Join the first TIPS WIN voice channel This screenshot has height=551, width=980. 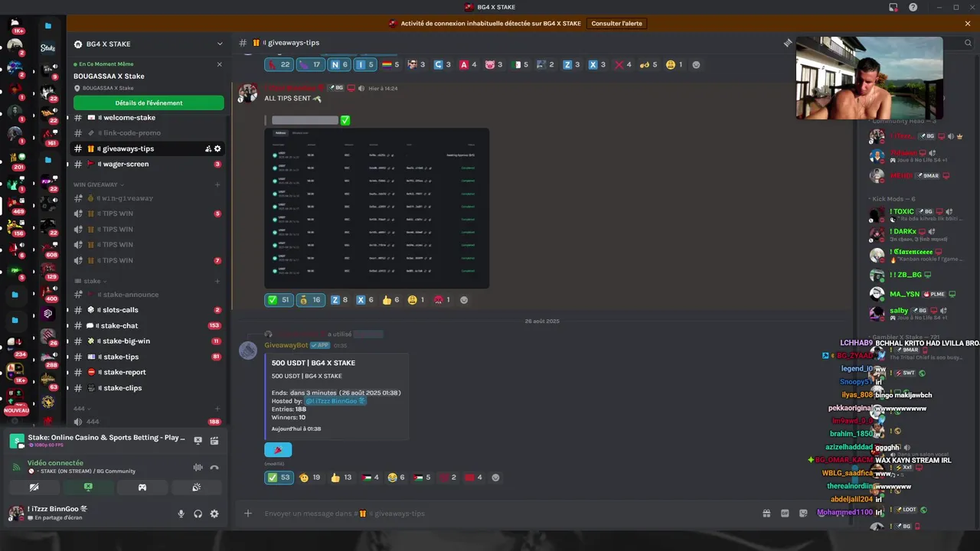coord(149,214)
